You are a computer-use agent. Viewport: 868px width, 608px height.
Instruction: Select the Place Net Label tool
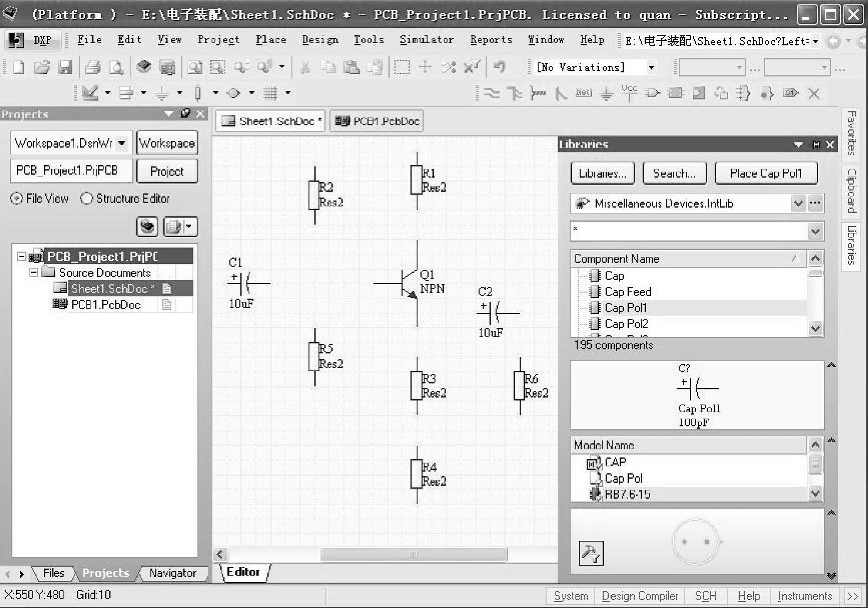[583, 93]
